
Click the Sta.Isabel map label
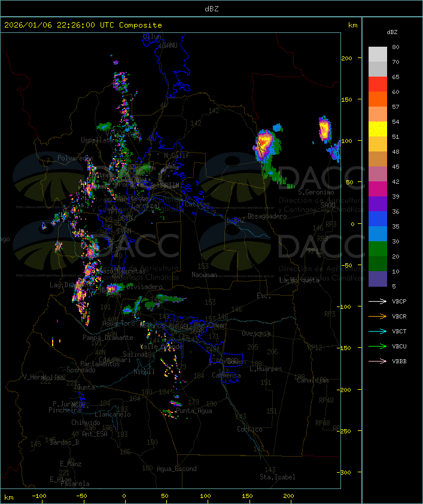278,477
